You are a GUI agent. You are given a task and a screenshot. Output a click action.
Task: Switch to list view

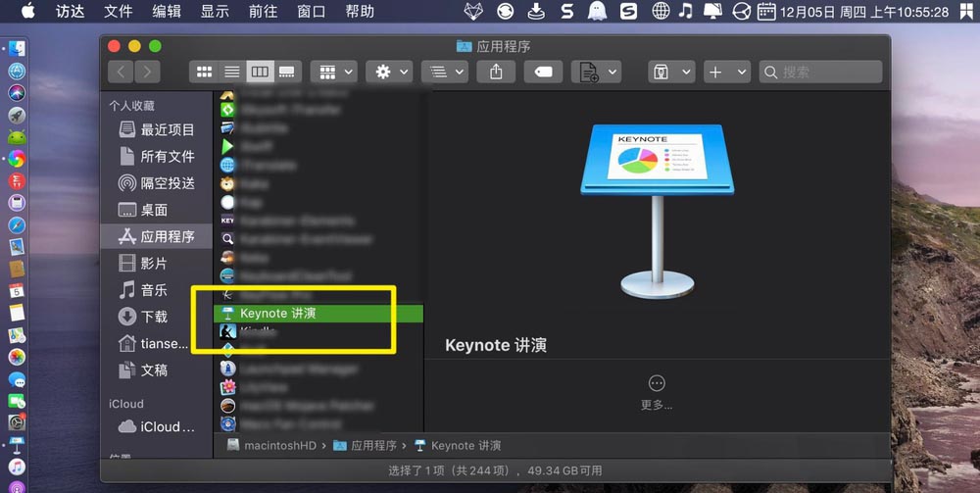232,72
